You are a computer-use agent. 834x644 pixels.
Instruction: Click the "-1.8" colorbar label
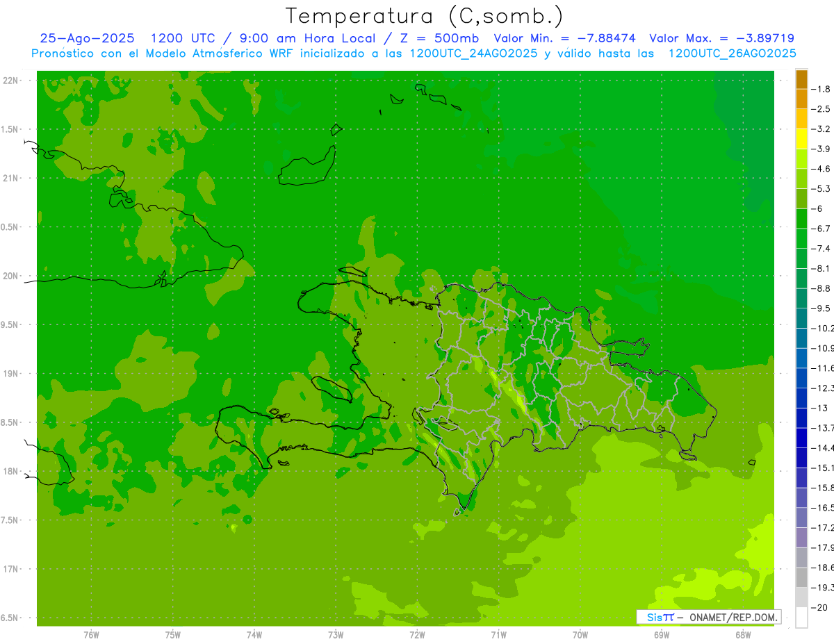click(x=821, y=89)
